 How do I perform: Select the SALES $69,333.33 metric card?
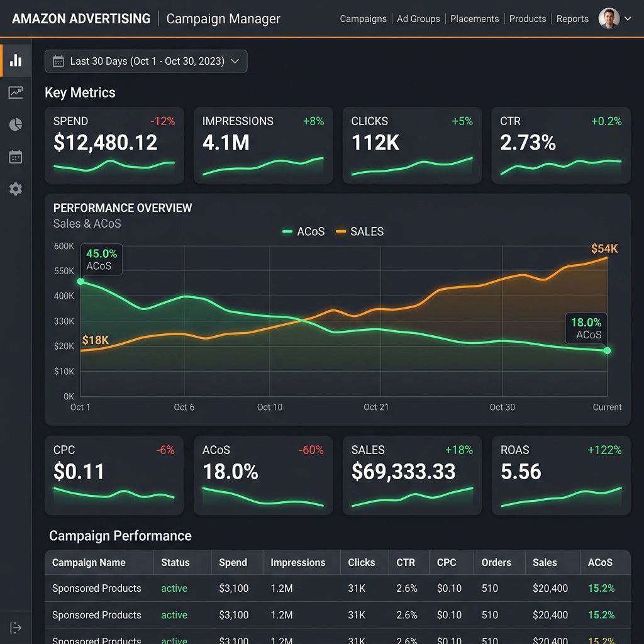[x=412, y=475]
